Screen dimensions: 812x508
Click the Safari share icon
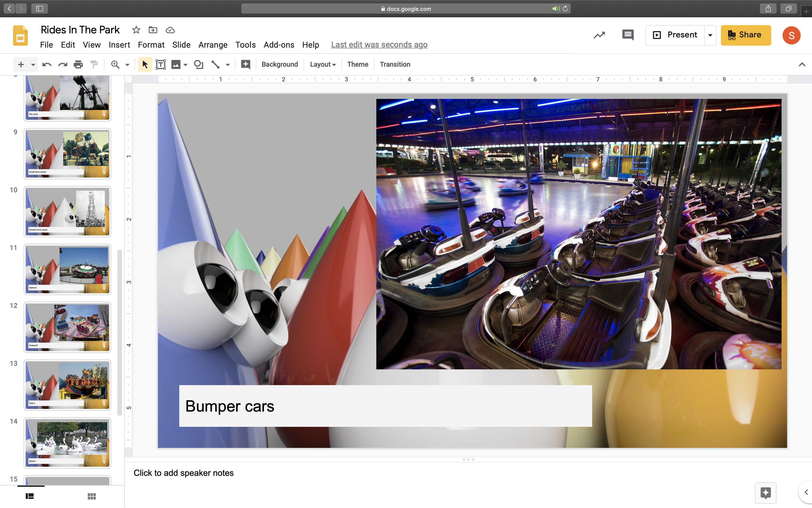(768, 8)
